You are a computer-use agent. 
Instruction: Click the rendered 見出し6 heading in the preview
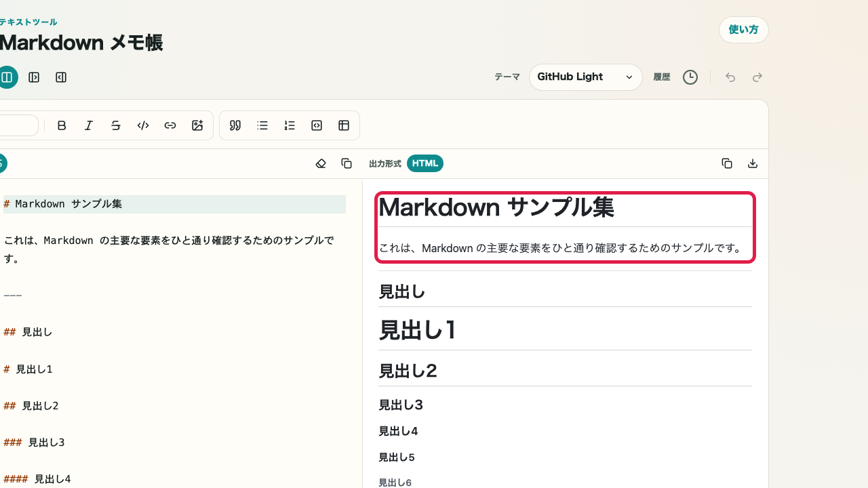[x=395, y=483]
